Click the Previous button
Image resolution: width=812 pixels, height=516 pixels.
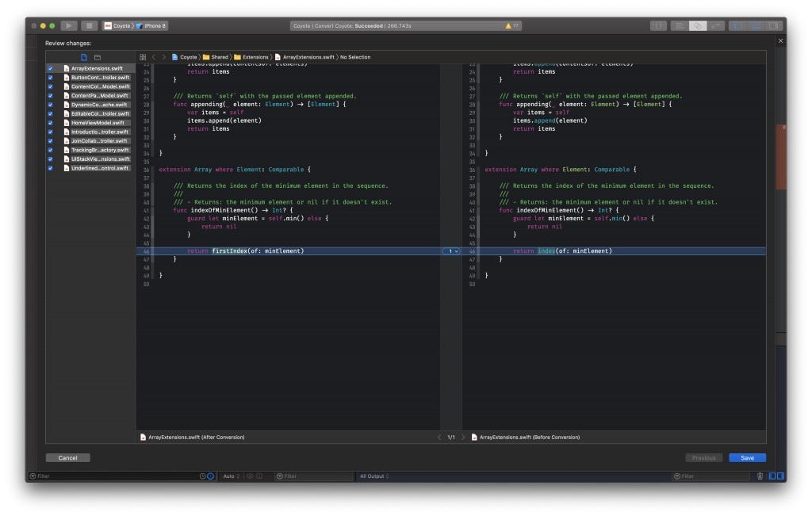click(x=704, y=458)
